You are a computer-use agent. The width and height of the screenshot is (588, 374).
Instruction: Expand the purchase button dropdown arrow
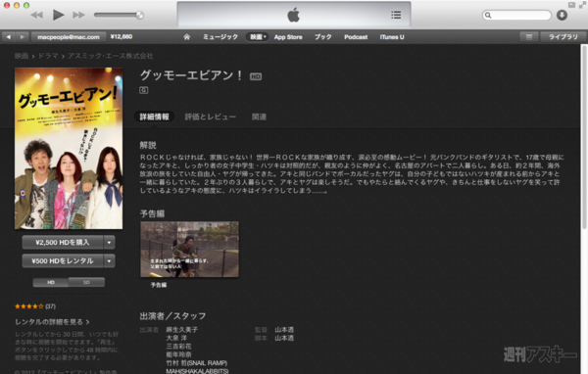pyautogui.click(x=109, y=243)
